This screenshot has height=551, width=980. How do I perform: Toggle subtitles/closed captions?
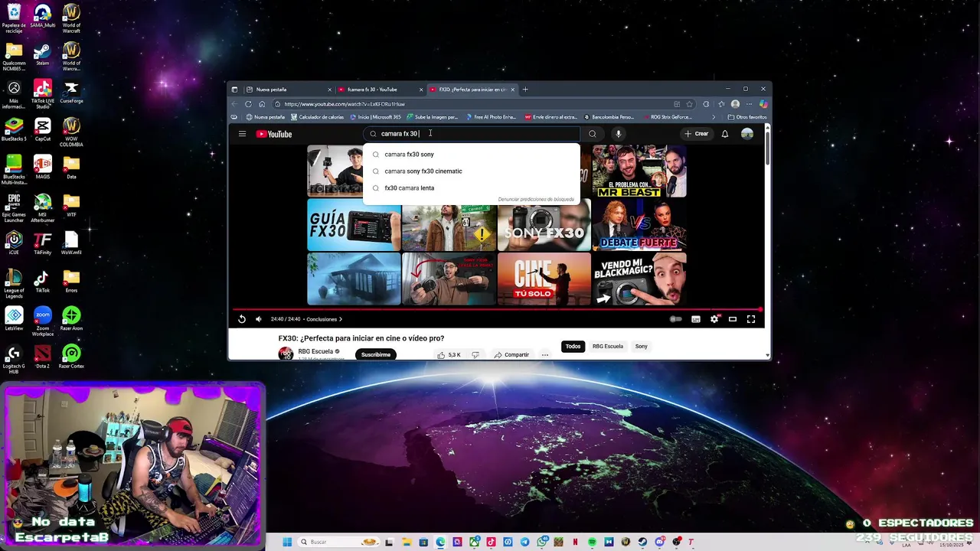(696, 319)
